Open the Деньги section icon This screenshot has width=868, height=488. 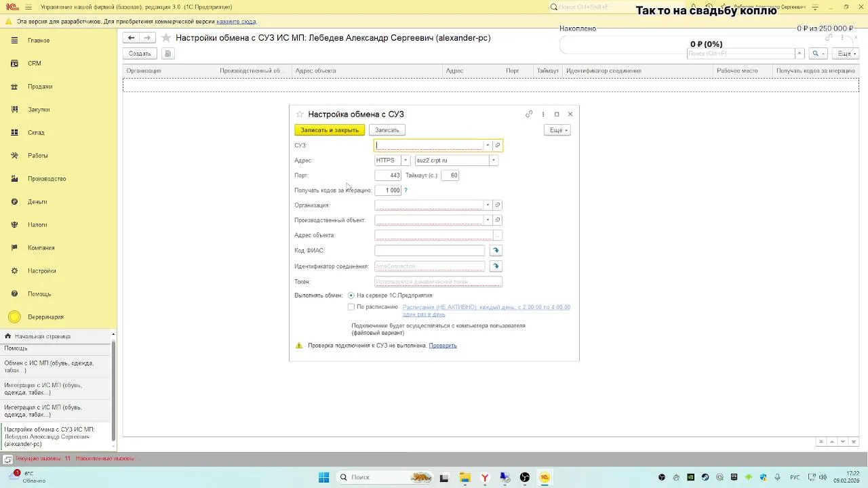coord(14,202)
